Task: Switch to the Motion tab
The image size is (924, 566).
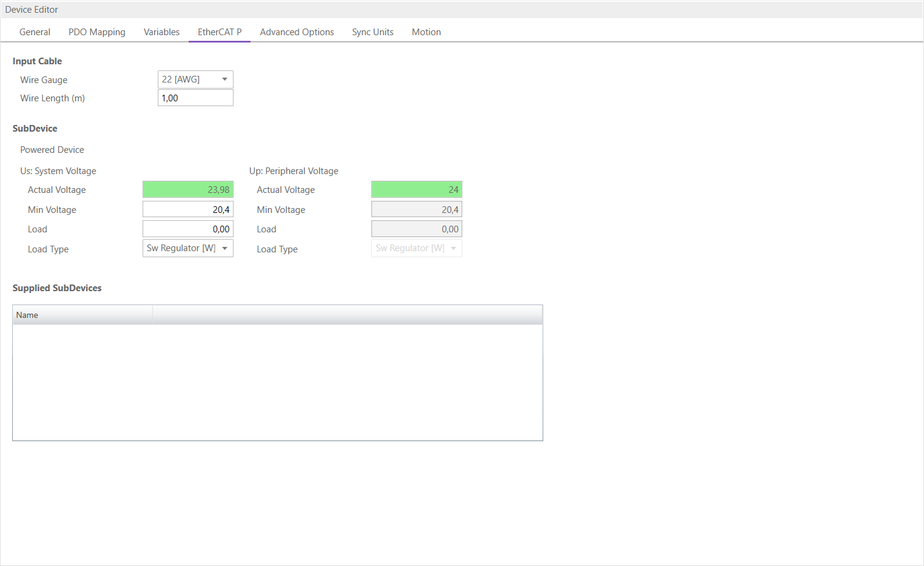Action: coord(426,32)
